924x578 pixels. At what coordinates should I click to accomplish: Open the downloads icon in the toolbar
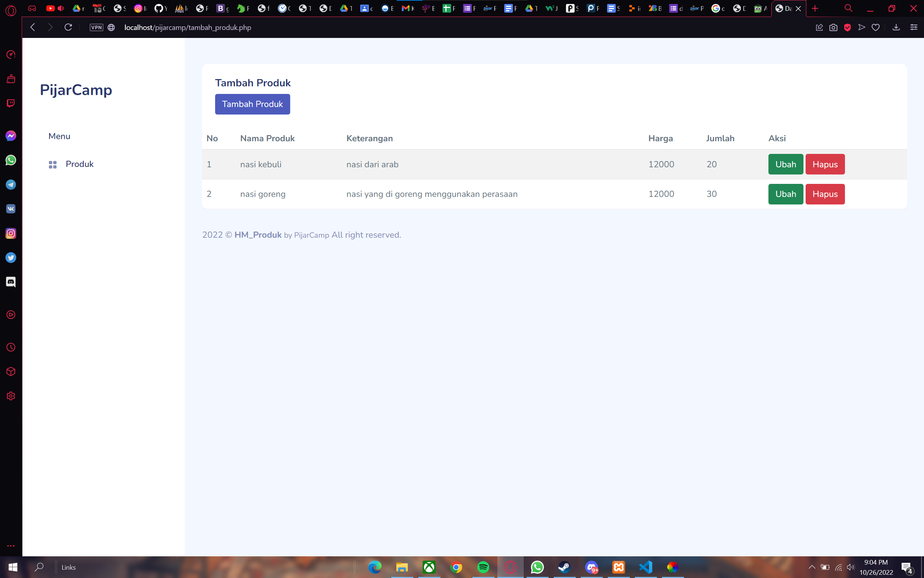896,27
